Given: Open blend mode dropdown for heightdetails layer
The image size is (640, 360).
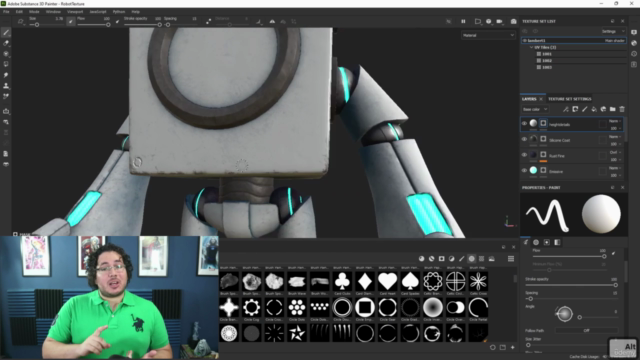Looking at the screenshot, I should (x=615, y=121).
